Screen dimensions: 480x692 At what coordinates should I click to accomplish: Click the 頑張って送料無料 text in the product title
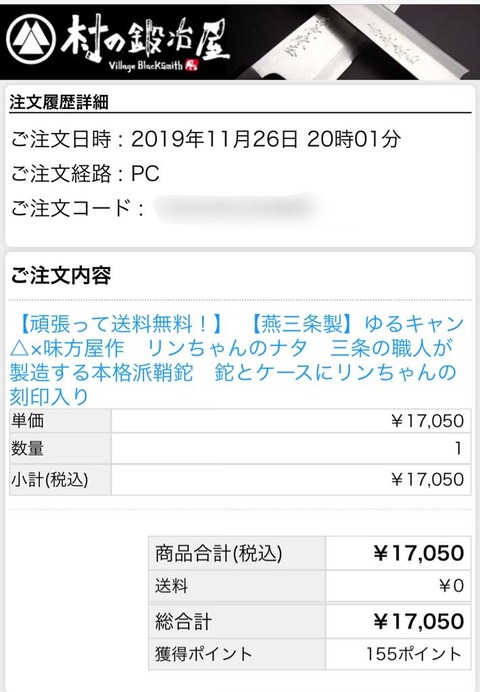pos(120,324)
